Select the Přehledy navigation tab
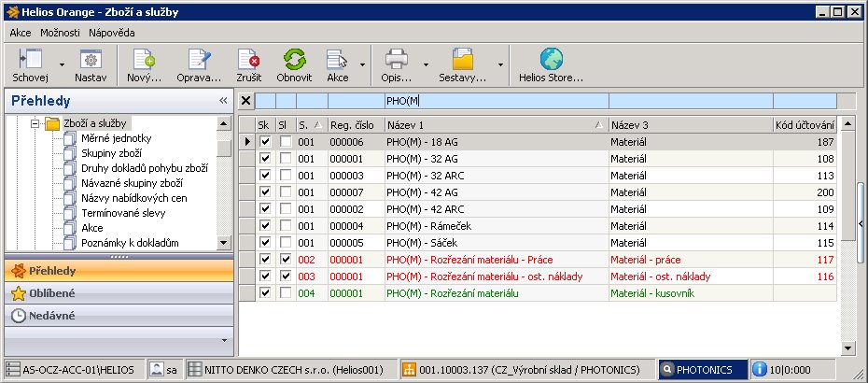The width and height of the screenshot is (868, 383). pyautogui.click(x=119, y=271)
